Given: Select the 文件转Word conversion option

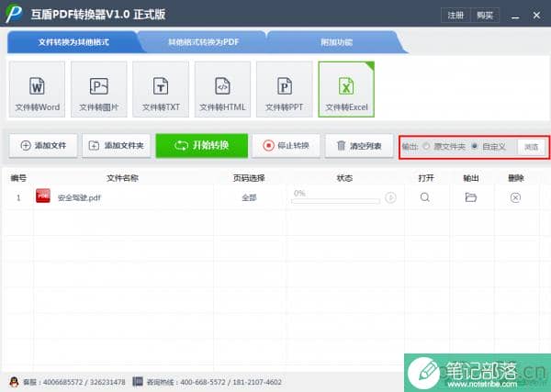Looking at the screenshot, I should (x=37, y=89).
